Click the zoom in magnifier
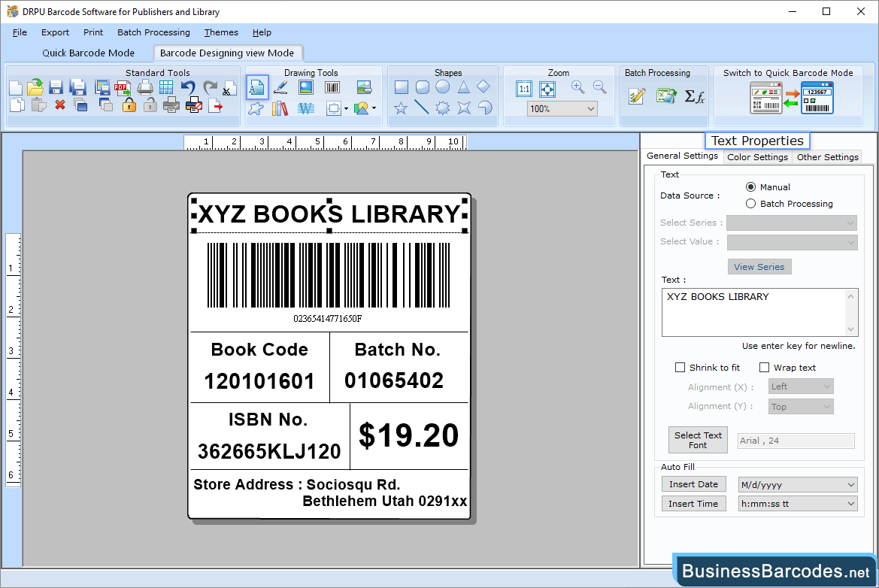 578,87
